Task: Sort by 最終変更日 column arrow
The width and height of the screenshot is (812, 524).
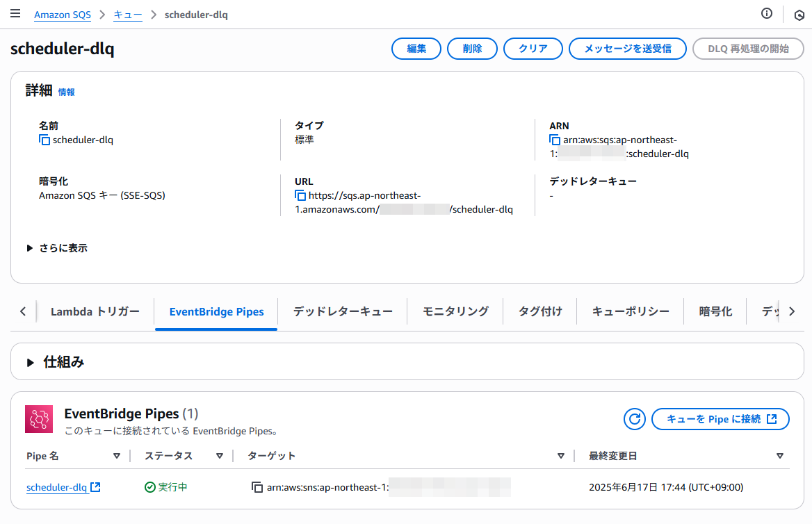Action: point(780,456)
